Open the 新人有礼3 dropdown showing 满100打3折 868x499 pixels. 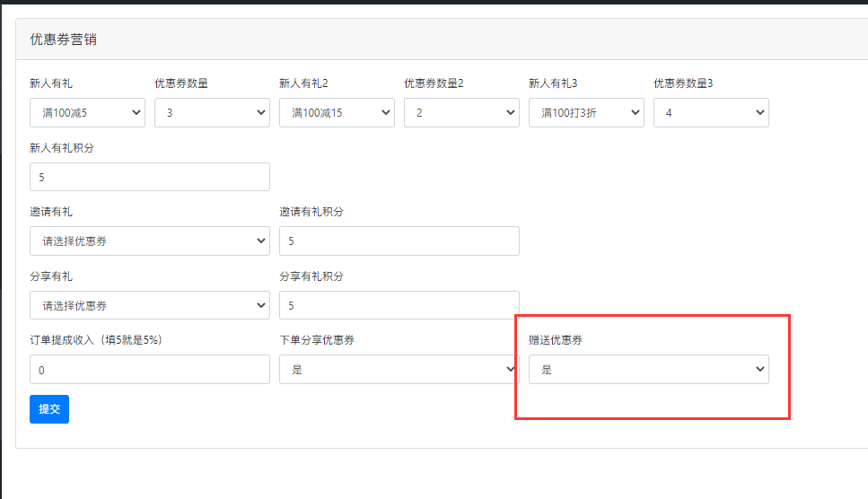pyautogui.click(x=586, y=113)
